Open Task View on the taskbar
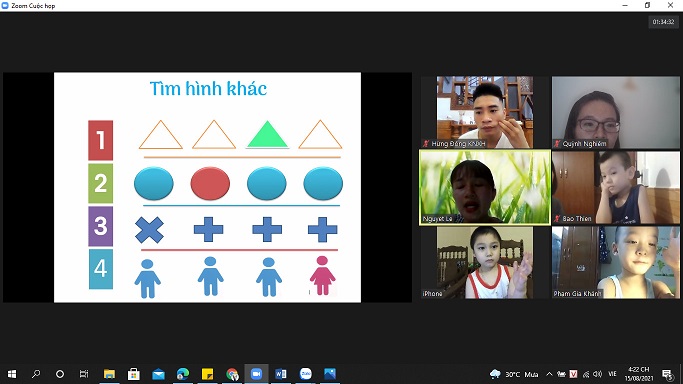Image resolution: width=683 pixels, height=384 pixels. pyautogui.click(x=84, y=374)
